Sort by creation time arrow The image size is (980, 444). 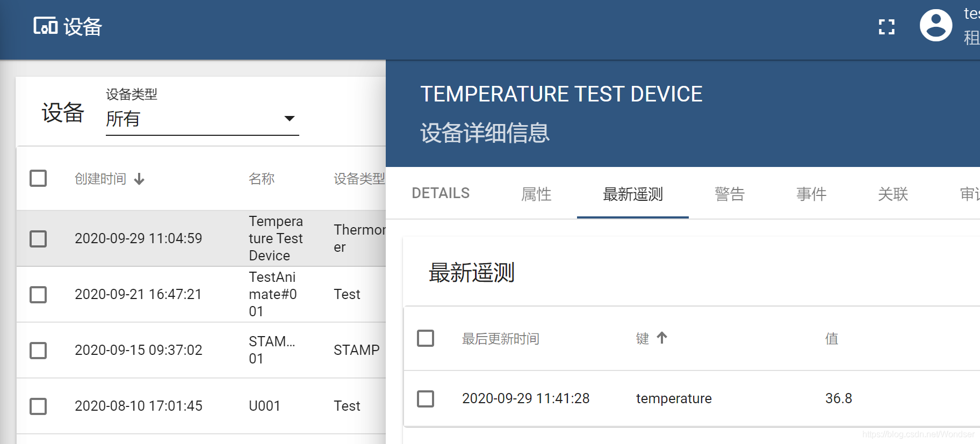pyautogui.click(x=139, y=179)
